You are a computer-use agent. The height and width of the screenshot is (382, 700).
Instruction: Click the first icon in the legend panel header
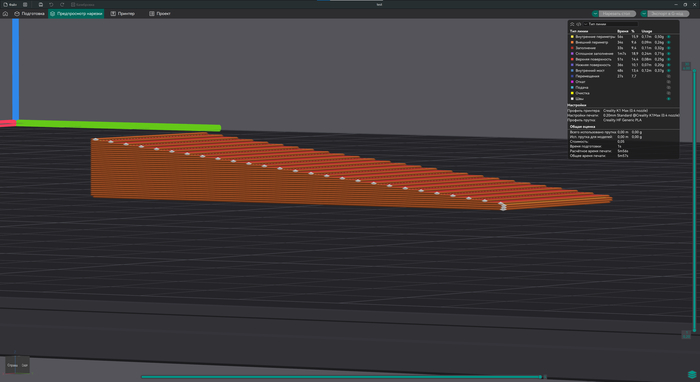(572, 24)
